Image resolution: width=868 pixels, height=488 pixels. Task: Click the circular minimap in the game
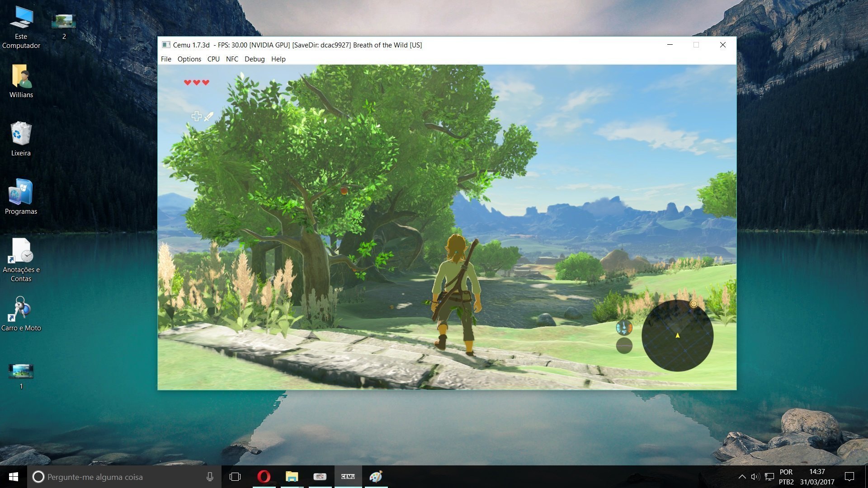(677, 336)
